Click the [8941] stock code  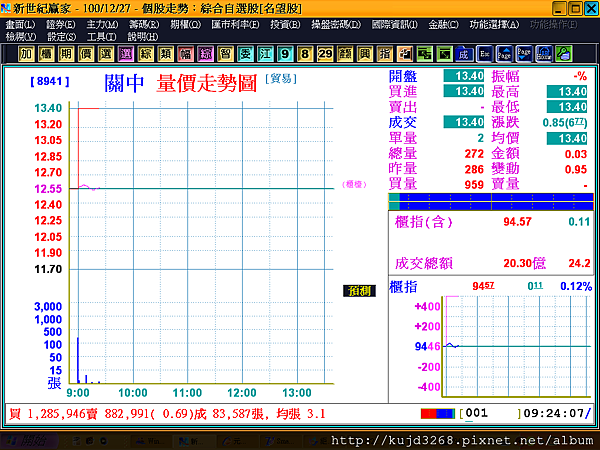[50, 82]
